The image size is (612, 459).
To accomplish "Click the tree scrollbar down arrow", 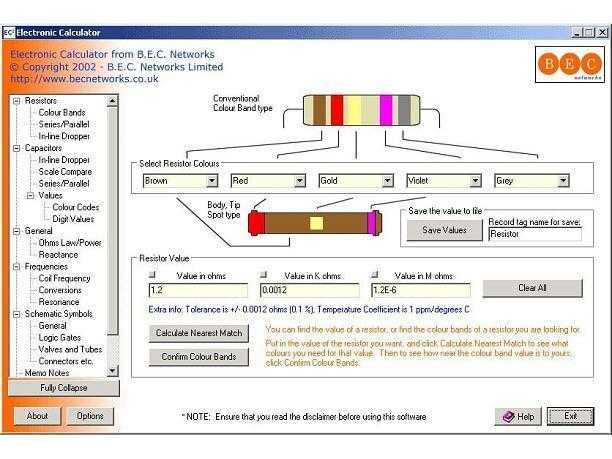I will click(112, 371).
